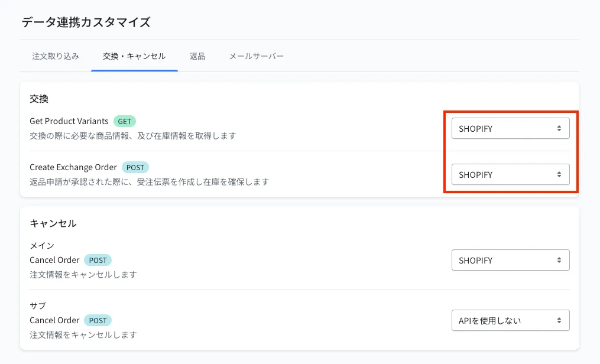Screen dimensions: 600x364
Task: Go to the メールサーバー tab
Action: click(257, 56)
